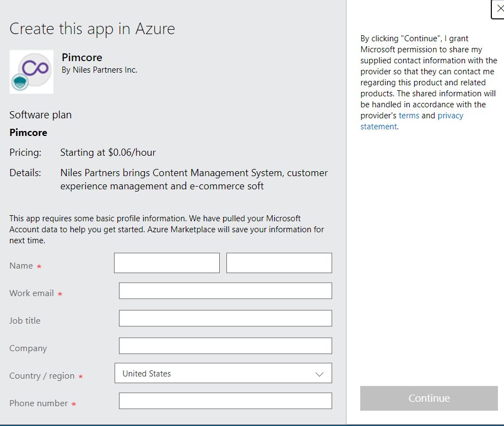Click the certified badge on the Pimcore logo
504x426 pixels.
[x=20, y=82]
